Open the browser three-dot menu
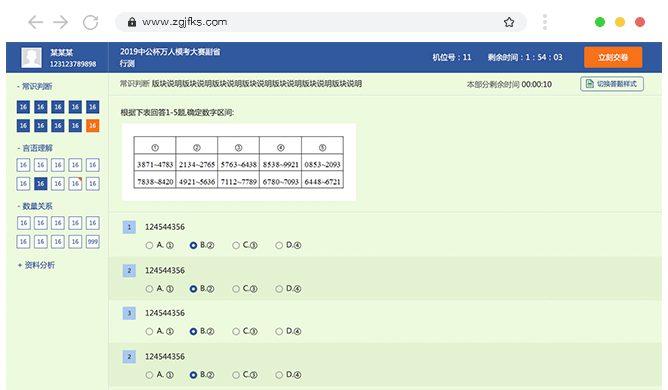 545,22
